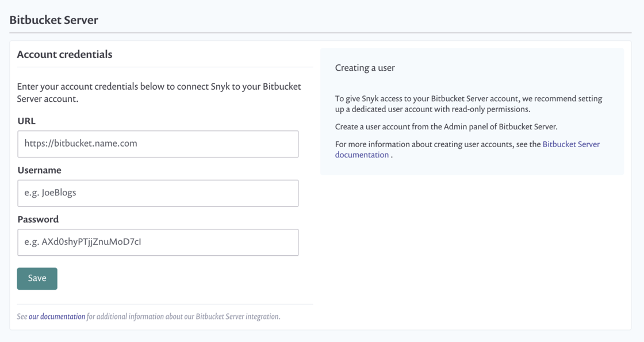Click the 'For more information about creating' text
Viewport: 644px width, 342px height.
click(438, 144)
